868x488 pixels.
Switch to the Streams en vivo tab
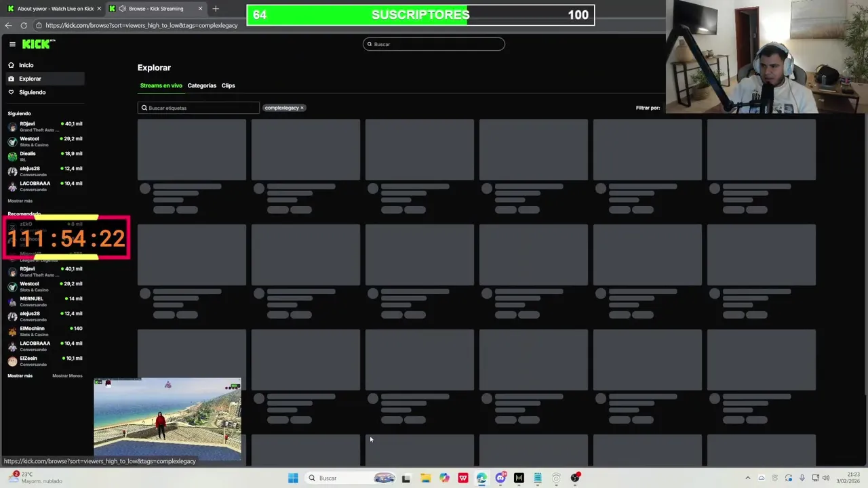[x=161, y=85]
